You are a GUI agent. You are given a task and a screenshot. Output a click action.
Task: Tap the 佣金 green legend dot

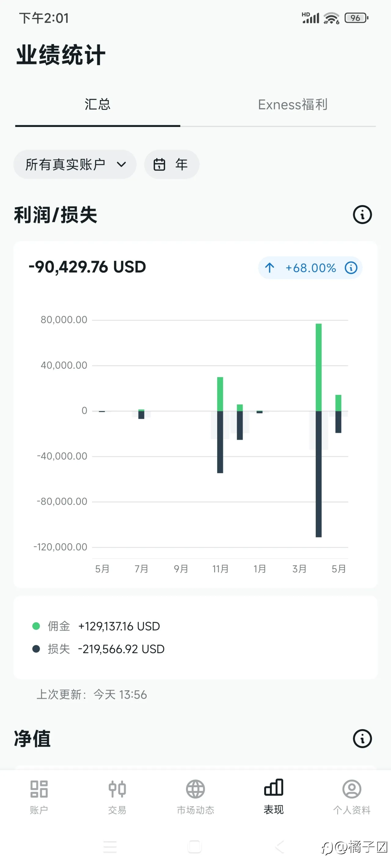pos(36,626)
